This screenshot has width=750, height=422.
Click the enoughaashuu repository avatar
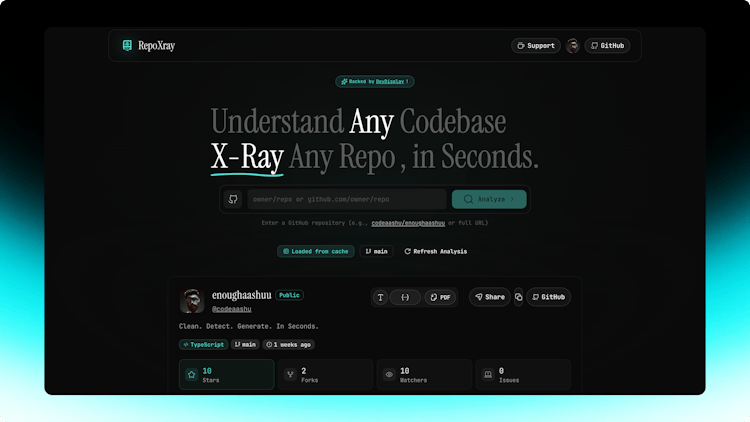click(192, 301)
